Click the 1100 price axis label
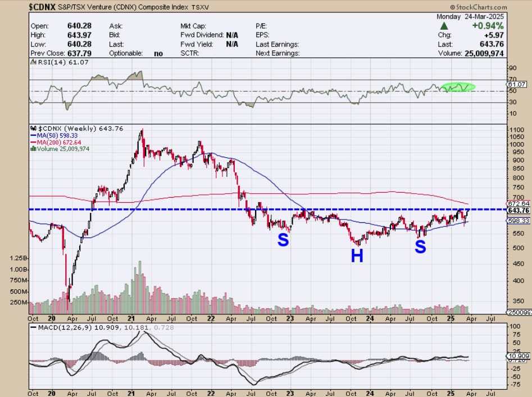Screen dimensions: 532x397 click(x=516, y=130)
